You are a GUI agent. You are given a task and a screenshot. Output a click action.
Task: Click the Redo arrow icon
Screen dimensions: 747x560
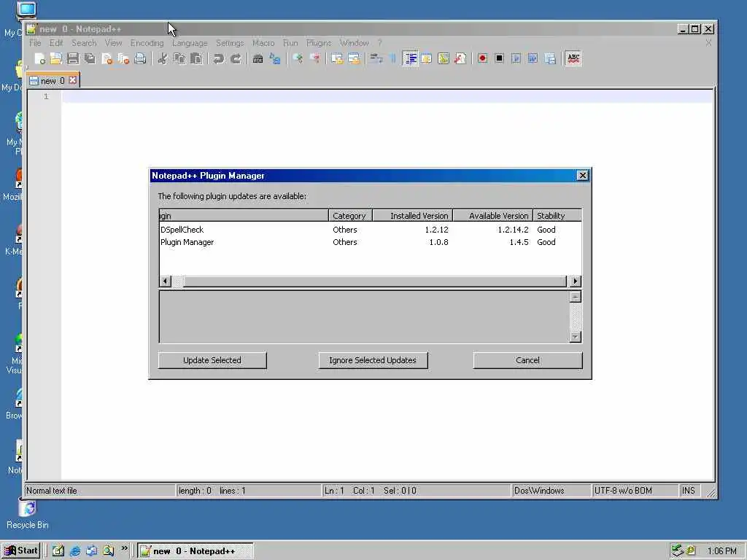click(x=236, y=58)
